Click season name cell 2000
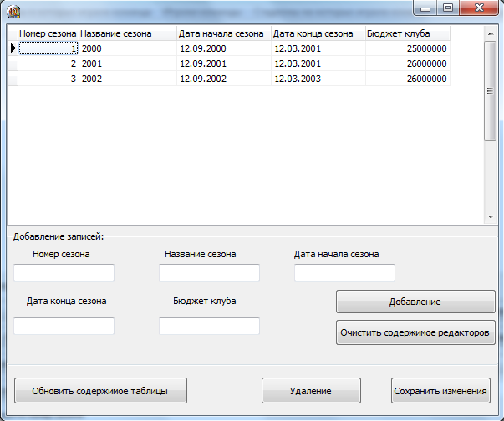 click(x=128, y=48)
